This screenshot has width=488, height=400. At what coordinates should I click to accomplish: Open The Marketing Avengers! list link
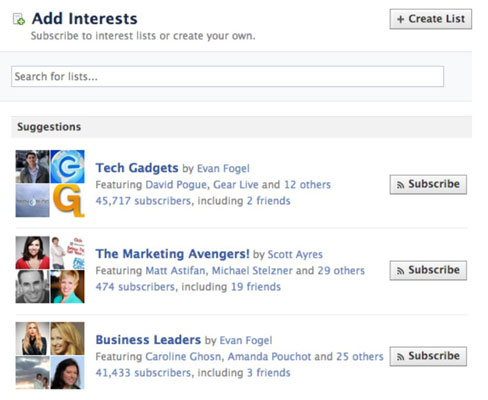(x=172, y=254)
